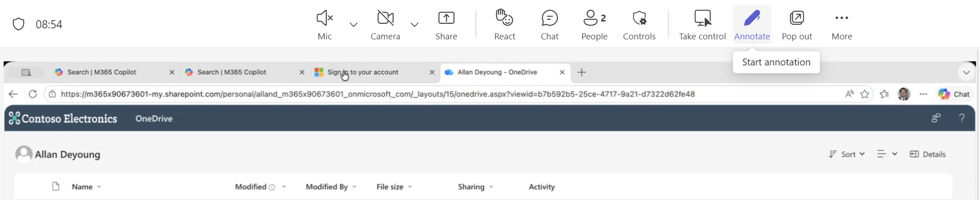Click the meeting shield security icon
The image size is (980, 200).
(x=18, y=24)
